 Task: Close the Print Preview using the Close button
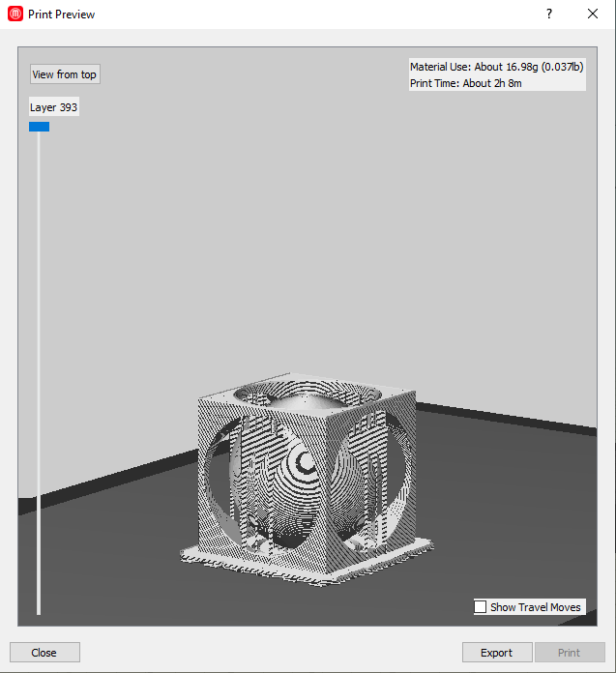pos(44,653)
